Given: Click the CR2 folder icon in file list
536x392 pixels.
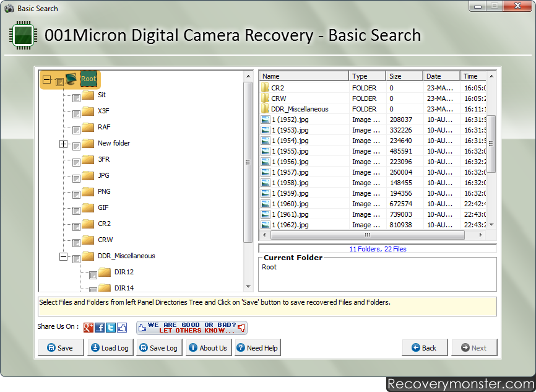Looking at the screenshot, I should coord(266,87).
